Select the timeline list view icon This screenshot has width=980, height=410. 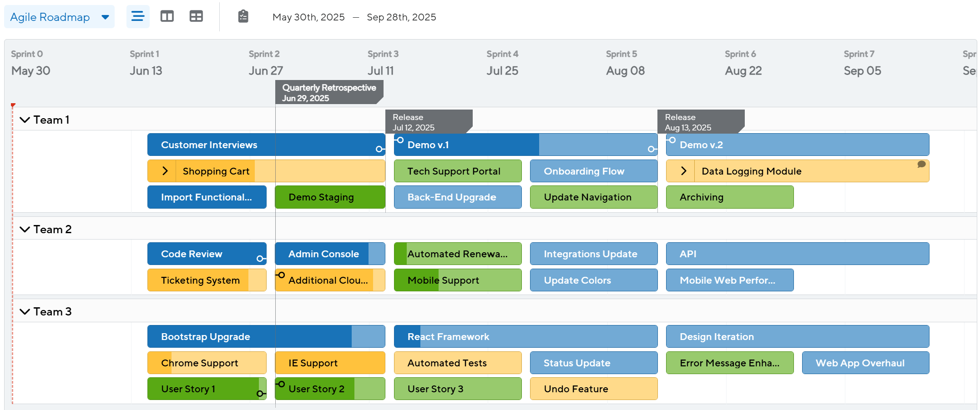point(138,17)
